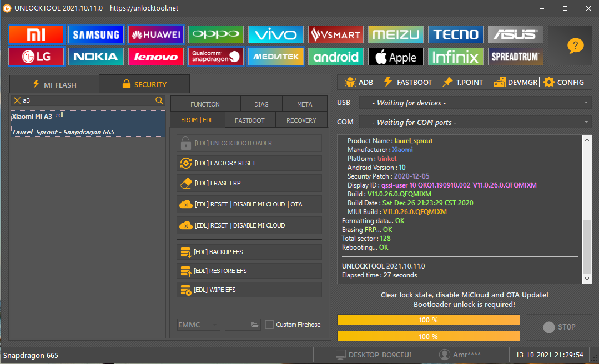Pick the OPPO brand logo
The width and height of the screenshot is (599, 364).
[216, 35]
